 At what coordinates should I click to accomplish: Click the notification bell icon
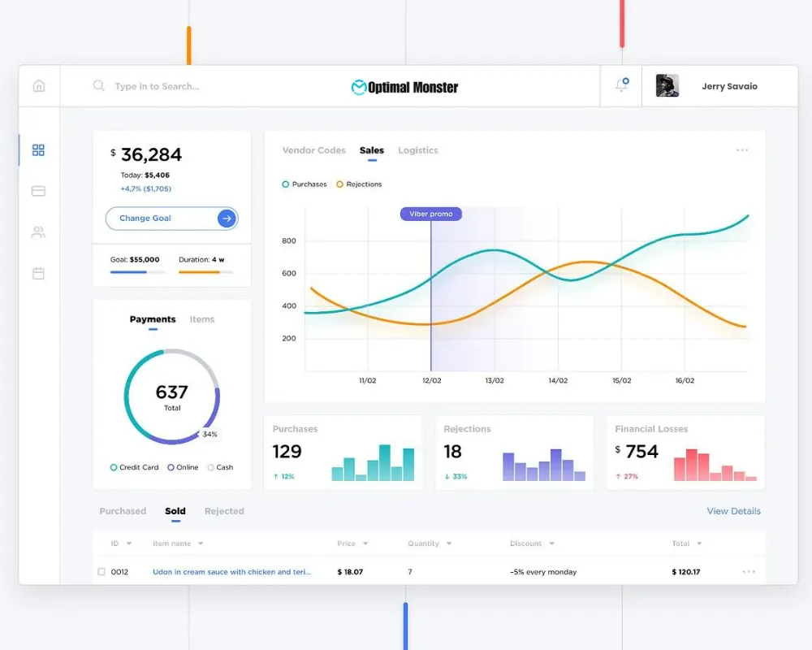point(621,85)
